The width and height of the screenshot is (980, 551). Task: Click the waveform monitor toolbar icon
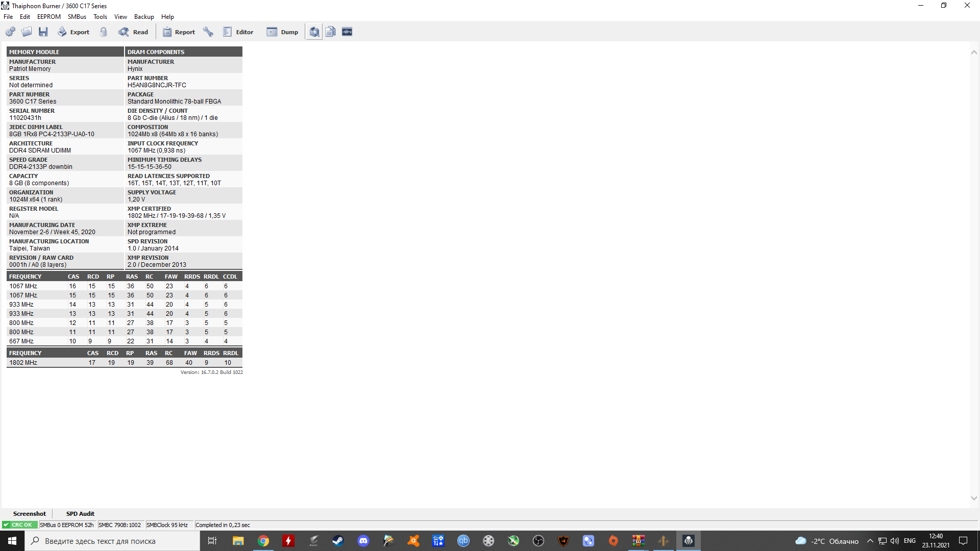[347, 32]
